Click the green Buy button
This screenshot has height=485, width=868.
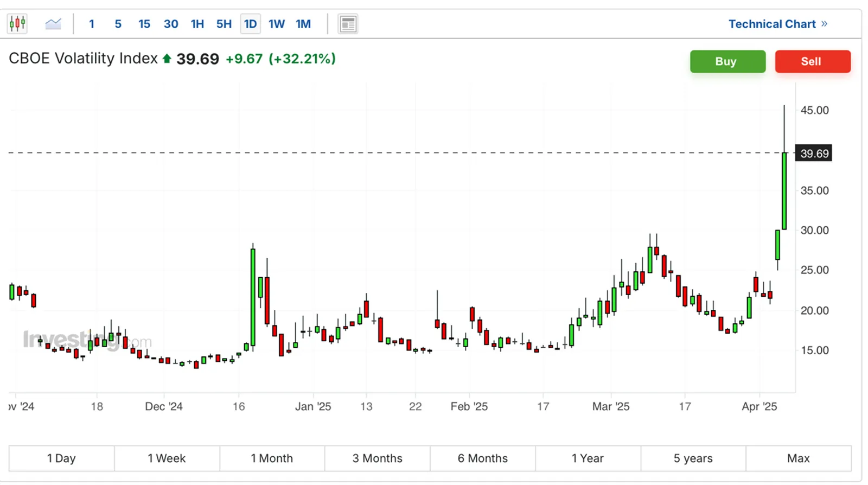pyautogui.click(x=727, y=61)
